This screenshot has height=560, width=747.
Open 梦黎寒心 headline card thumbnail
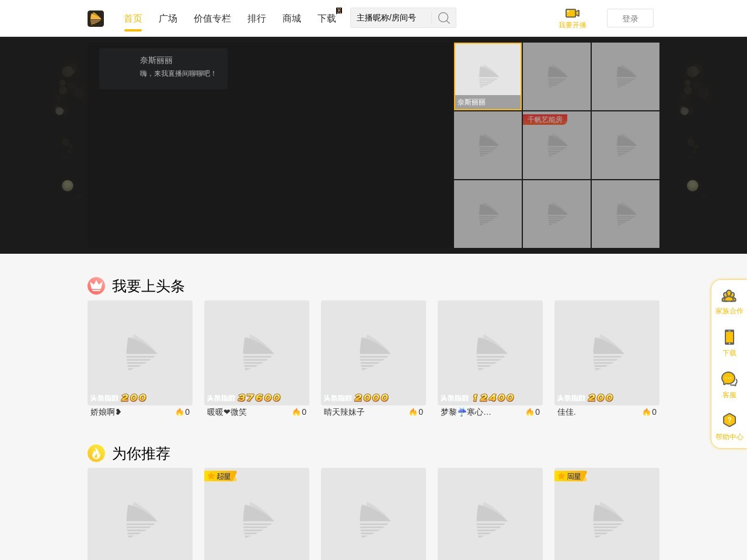point(490,353)
